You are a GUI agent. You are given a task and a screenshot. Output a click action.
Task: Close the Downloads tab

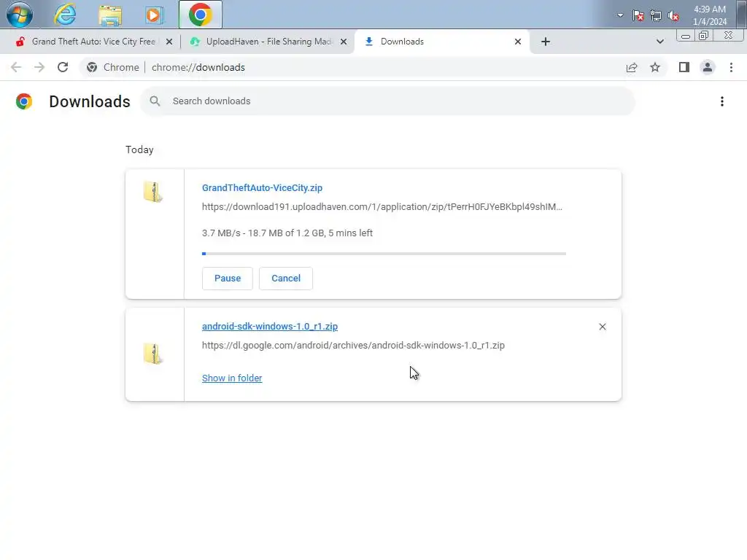coord(518,42)
